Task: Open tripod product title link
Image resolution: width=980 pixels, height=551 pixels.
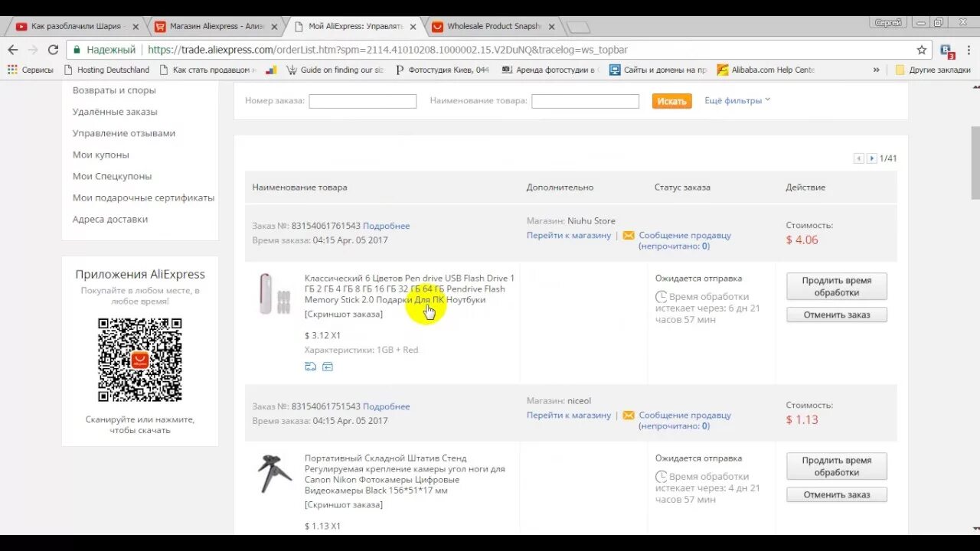Action: [405, 474]
